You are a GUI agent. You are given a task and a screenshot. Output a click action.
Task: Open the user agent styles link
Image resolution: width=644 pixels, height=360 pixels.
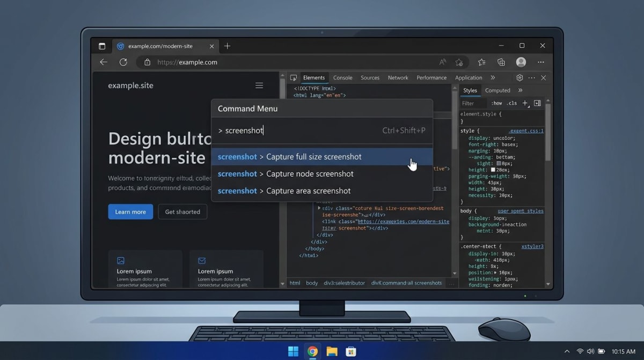coord(521,211)
